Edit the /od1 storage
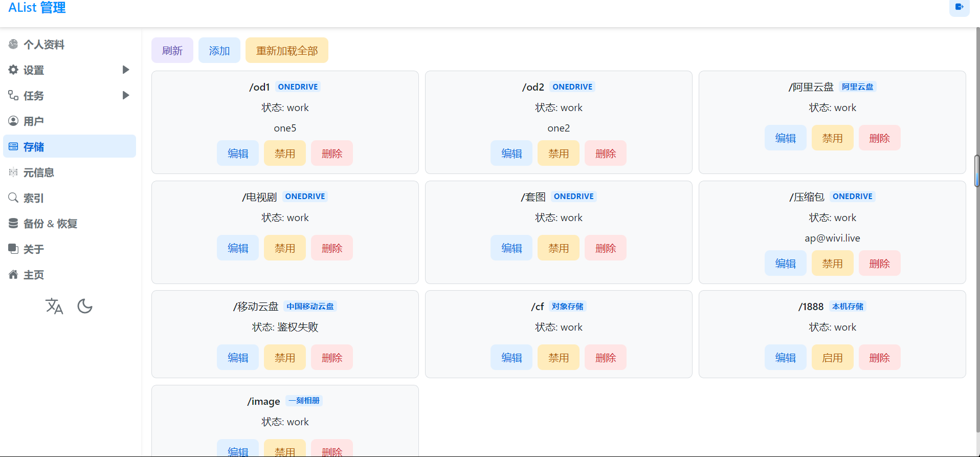This screenshot has width=980, height=457. pyautogui.click(x=238, y=153)
